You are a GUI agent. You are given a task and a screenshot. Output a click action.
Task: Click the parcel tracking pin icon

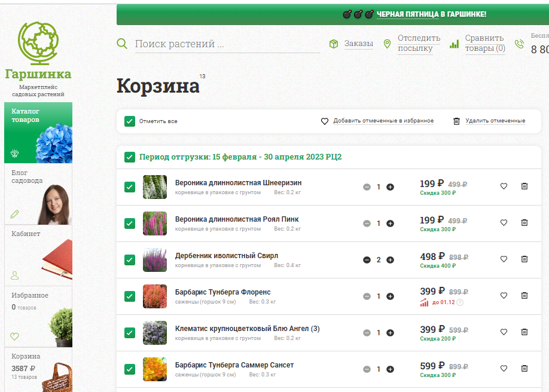coord(387,44)
